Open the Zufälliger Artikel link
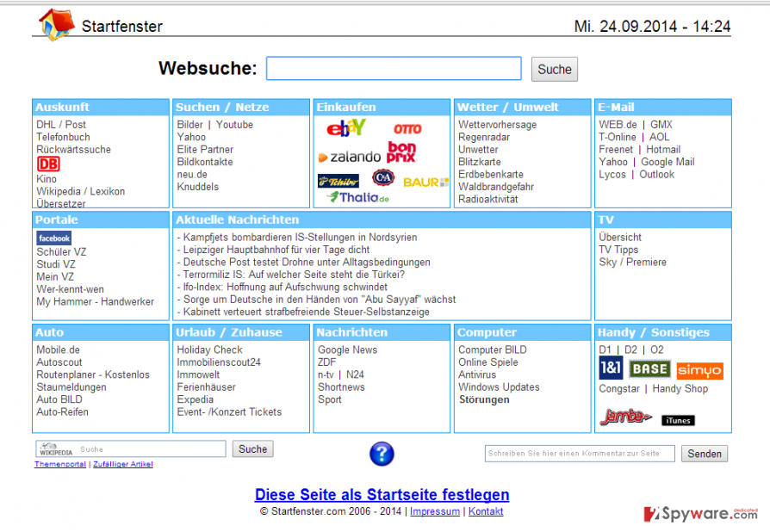 (123, 464)
